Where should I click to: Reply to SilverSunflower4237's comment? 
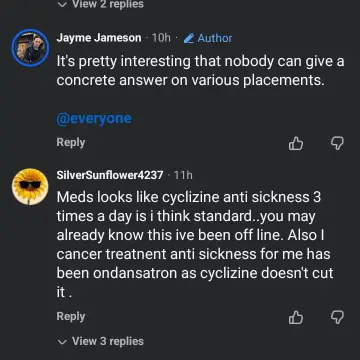coord(71,316)
